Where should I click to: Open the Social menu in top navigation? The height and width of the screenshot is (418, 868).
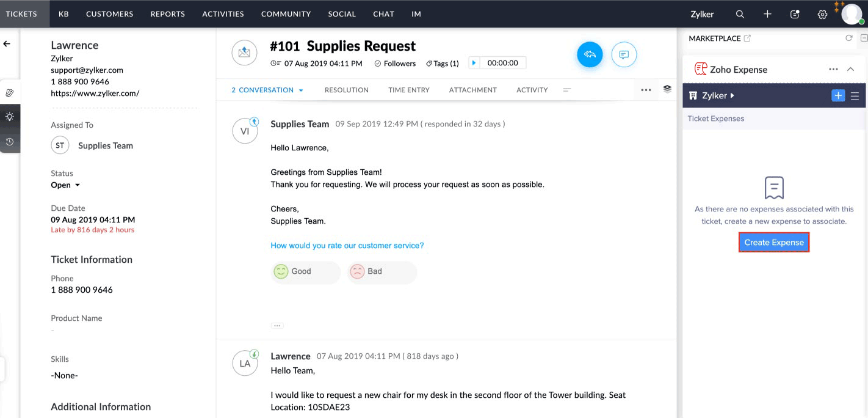[341, 13]
